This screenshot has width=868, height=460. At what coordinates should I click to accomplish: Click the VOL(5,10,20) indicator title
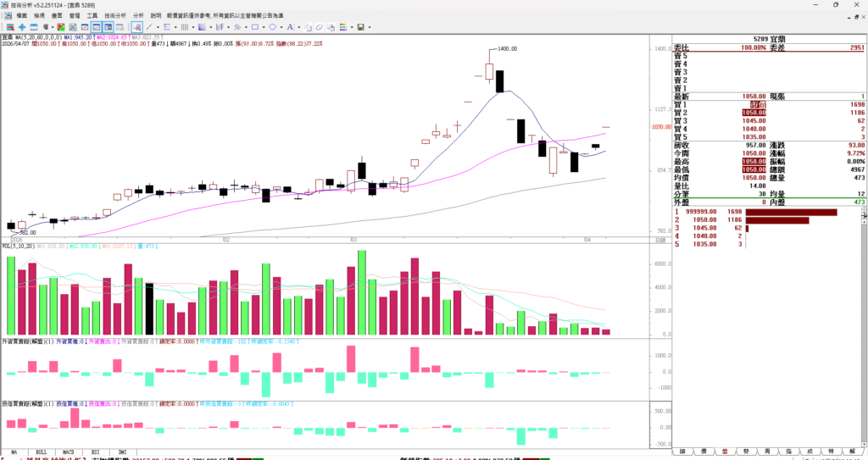(x=19, y=247)
